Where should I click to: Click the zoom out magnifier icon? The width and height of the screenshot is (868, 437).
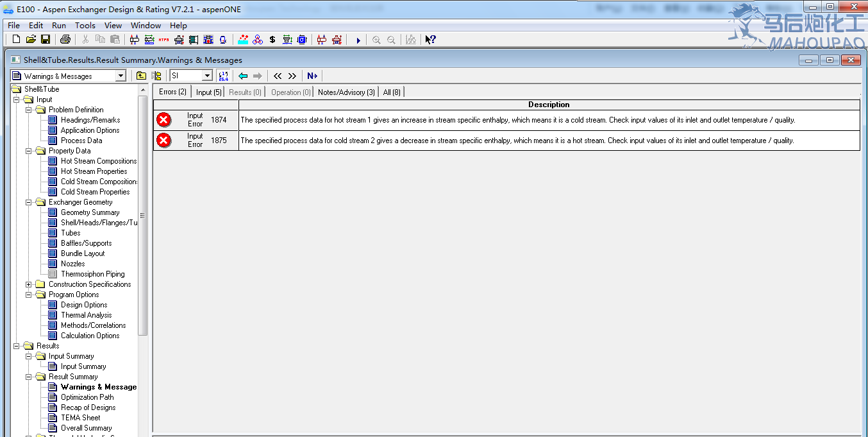[391, 40]
